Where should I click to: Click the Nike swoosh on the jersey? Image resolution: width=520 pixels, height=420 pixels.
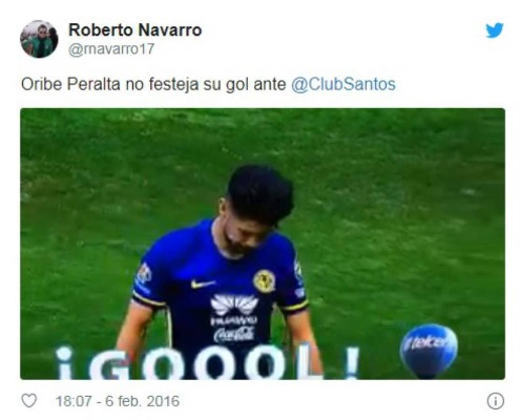[x=203, y=284]
